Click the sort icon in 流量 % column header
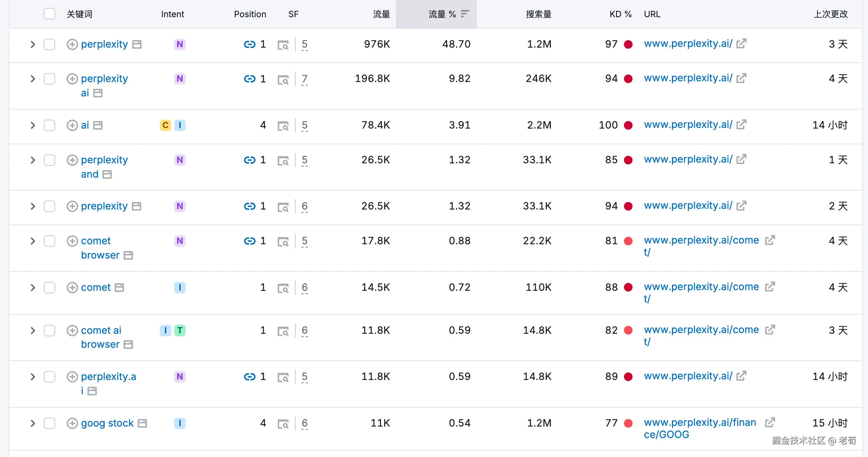 465,14
